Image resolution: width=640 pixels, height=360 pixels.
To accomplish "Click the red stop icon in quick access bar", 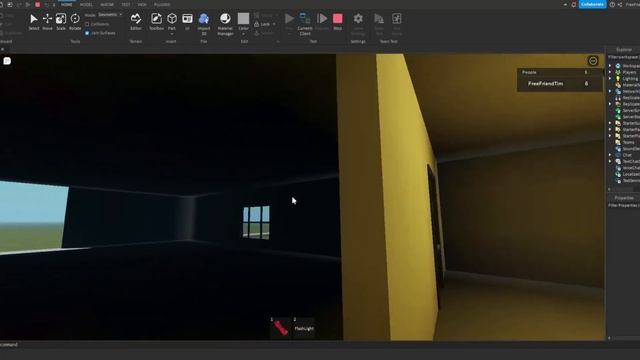I will point(38,4).
